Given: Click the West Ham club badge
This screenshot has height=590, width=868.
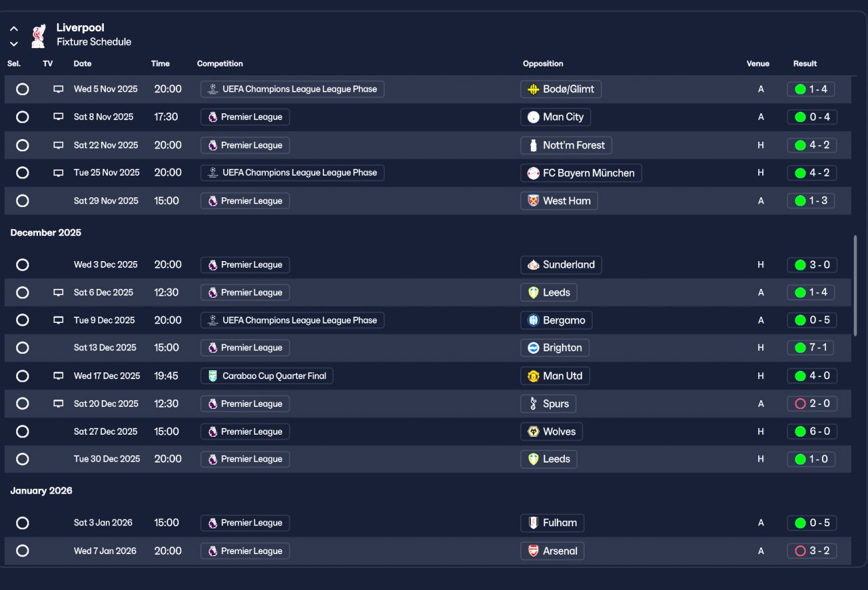Looking at the screenshot, I should pyautogui.click(x=534, y=201).
